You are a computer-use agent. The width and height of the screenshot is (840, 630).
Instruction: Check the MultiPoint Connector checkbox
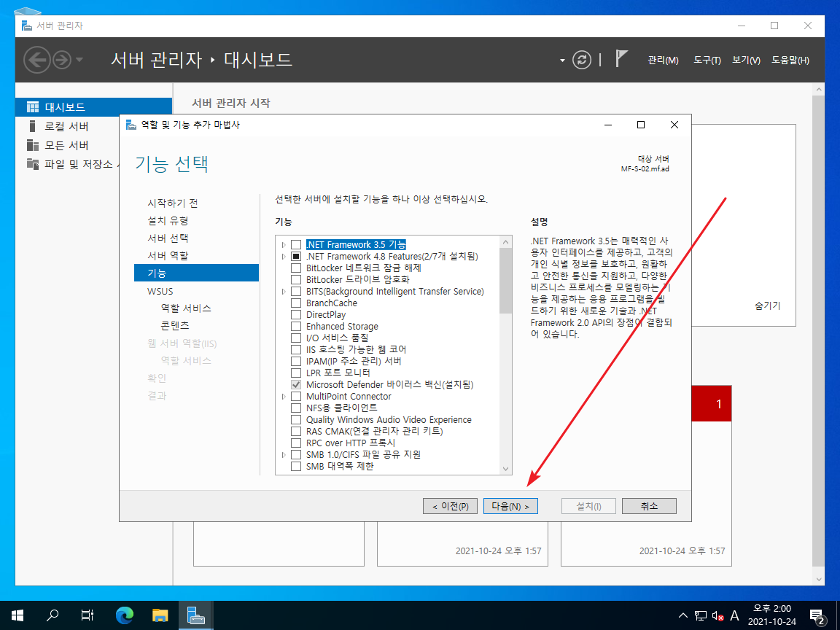click(x=296, y=397)
